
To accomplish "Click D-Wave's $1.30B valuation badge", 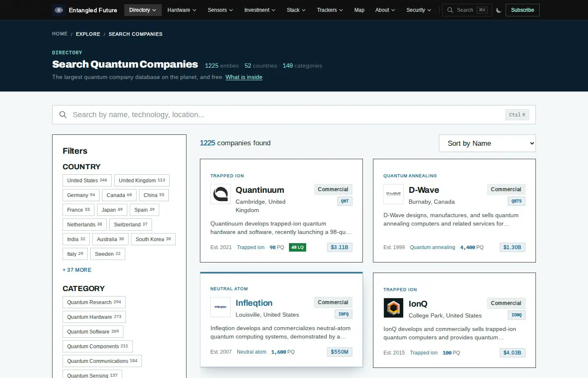I will tap(512, 247).
